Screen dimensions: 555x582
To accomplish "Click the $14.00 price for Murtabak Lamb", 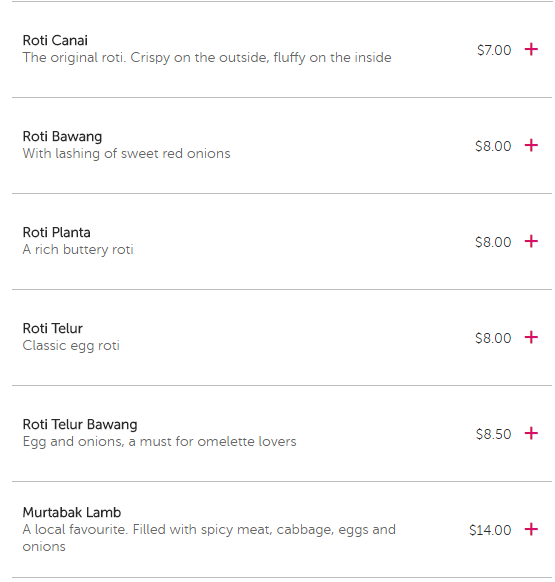I will click(490, 530).
